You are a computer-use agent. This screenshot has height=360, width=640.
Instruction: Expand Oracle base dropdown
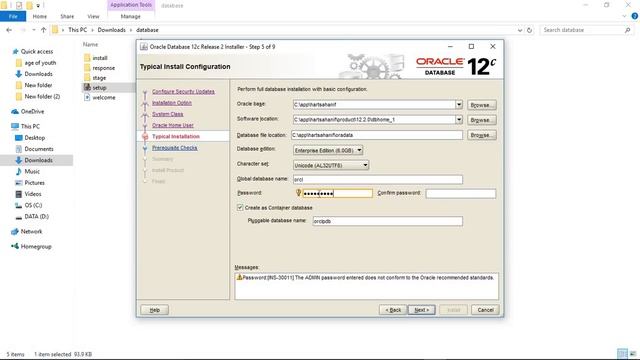pyautogui.click(x=459, y=104)
